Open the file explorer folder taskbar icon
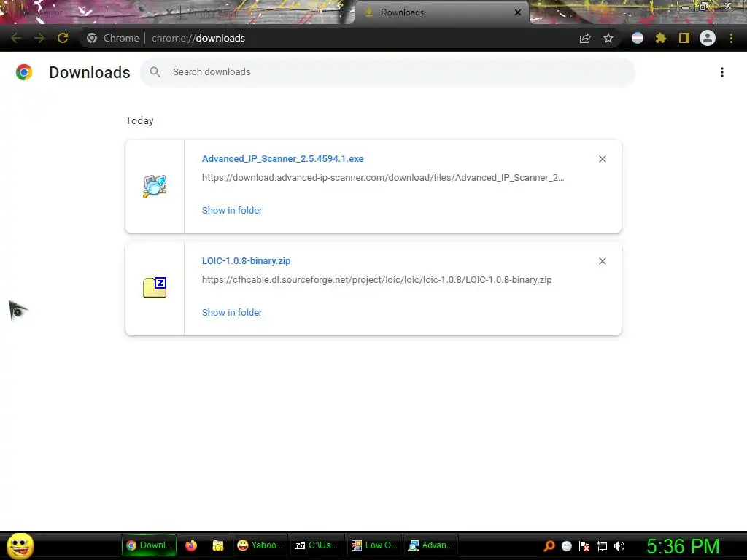 pos(218,545)
